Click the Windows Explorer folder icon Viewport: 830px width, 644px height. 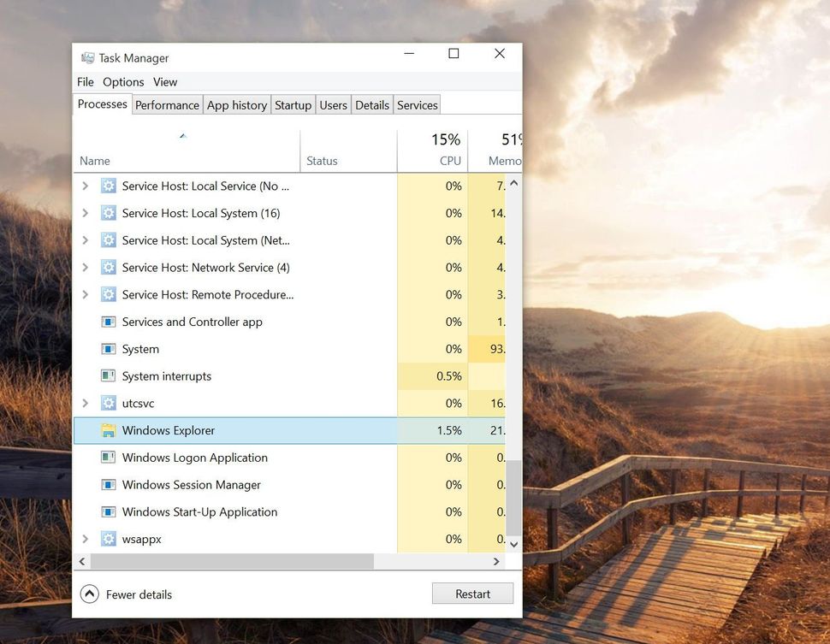tap(109, 430)
